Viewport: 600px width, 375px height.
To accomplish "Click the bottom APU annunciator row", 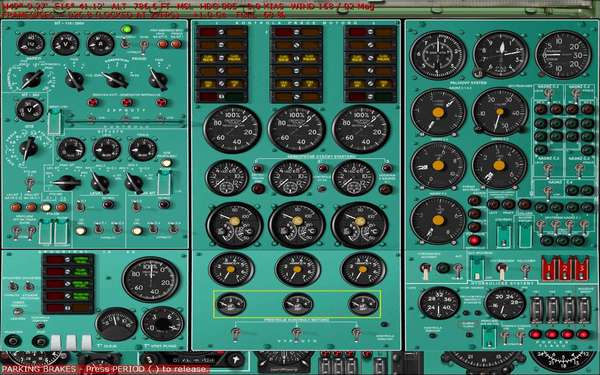I will click(x=68, y=307).
